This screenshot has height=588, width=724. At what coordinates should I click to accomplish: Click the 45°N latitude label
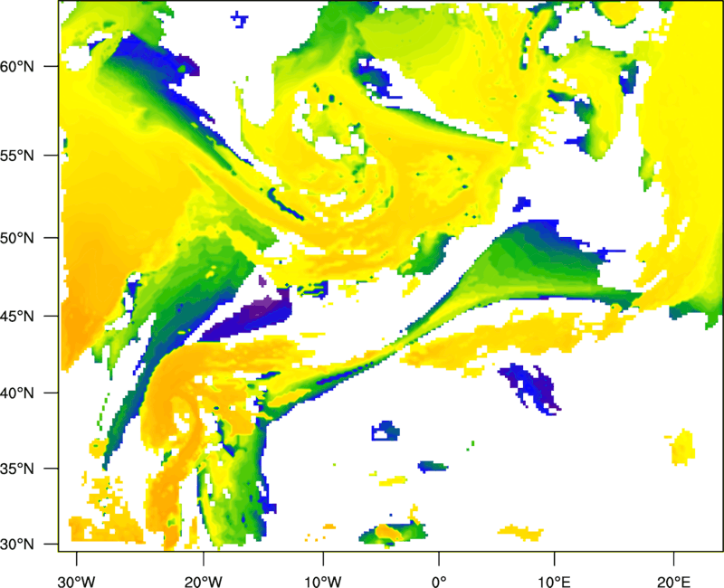[x=17, y=316]
